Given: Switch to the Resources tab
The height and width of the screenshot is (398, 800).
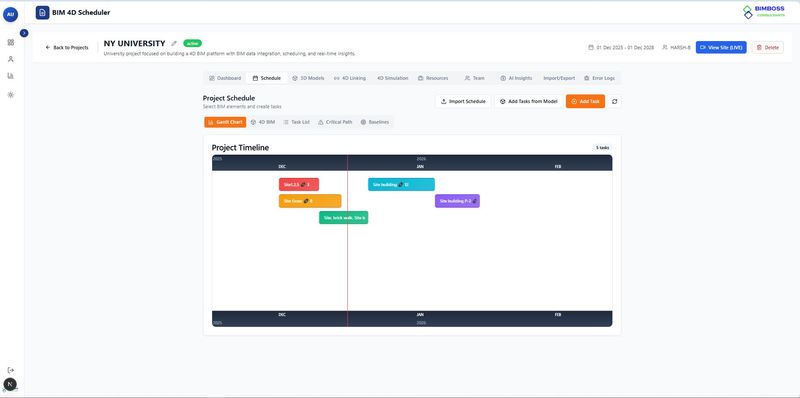Looking at the screenshot, I should 433,78.
